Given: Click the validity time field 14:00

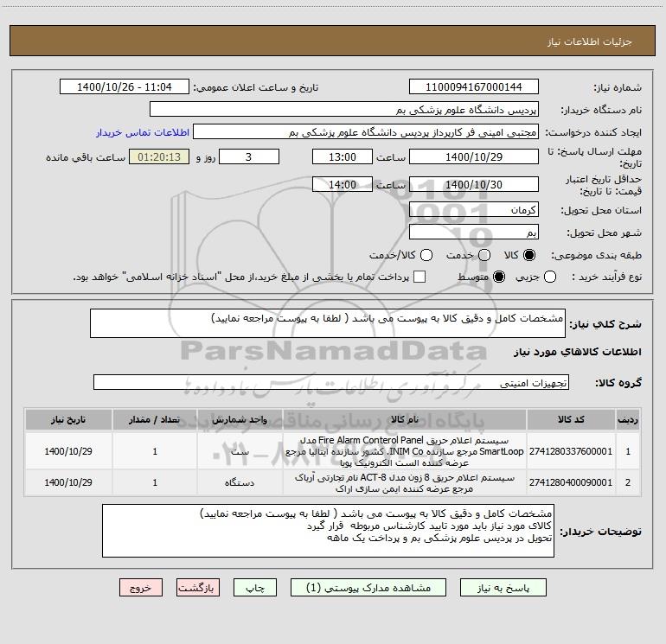Looking at the screenshot, I should point(343,184).
